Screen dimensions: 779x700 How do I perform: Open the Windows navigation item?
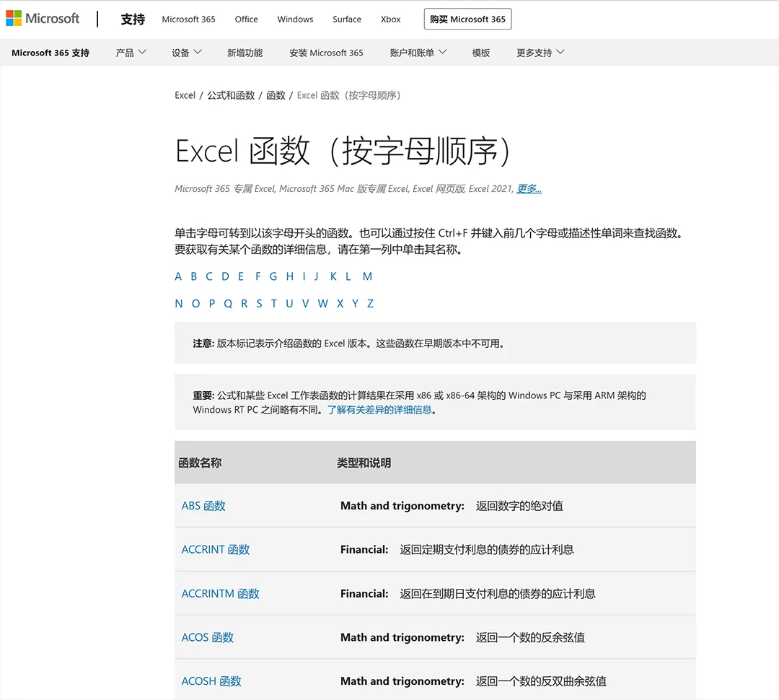(x=295, y=19)
